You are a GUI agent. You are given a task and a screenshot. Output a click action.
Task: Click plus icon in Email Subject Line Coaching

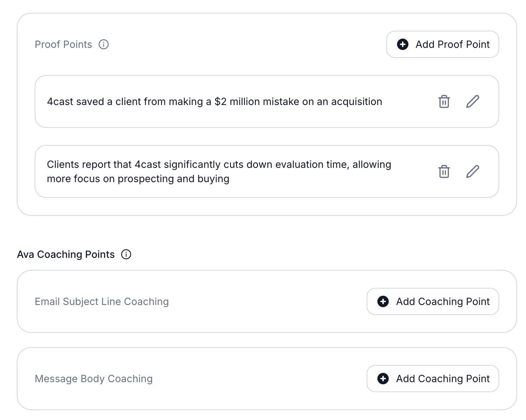point(383,301)
